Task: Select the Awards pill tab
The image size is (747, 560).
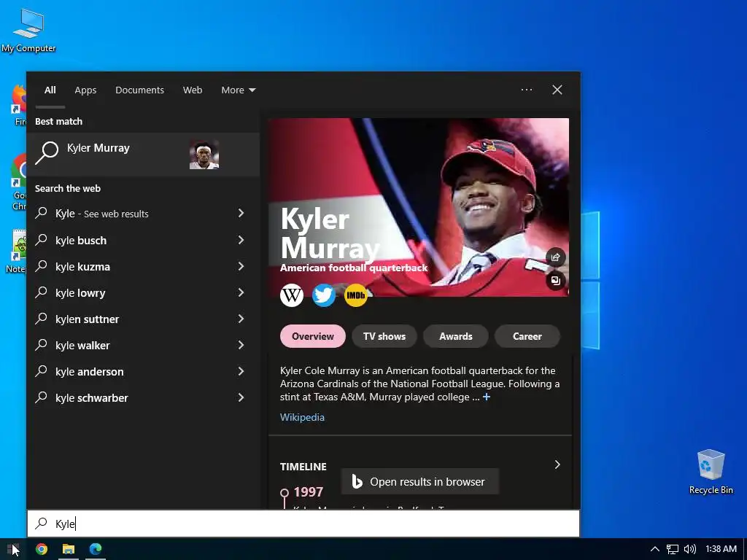Action: [455, 336]
